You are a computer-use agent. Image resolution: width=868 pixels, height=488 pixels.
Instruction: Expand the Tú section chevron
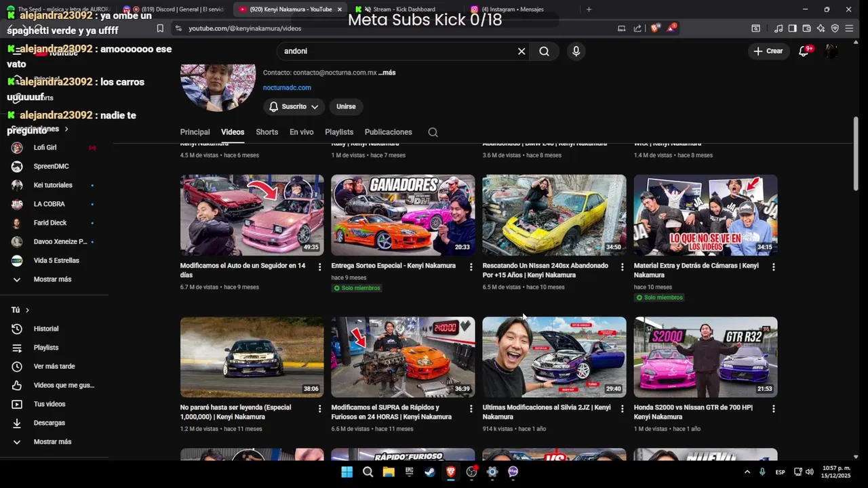[x=27, y=310]
